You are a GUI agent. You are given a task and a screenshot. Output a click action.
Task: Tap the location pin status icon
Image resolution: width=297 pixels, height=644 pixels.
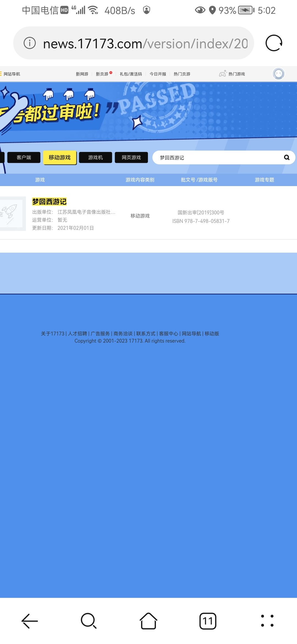[212, 10]
